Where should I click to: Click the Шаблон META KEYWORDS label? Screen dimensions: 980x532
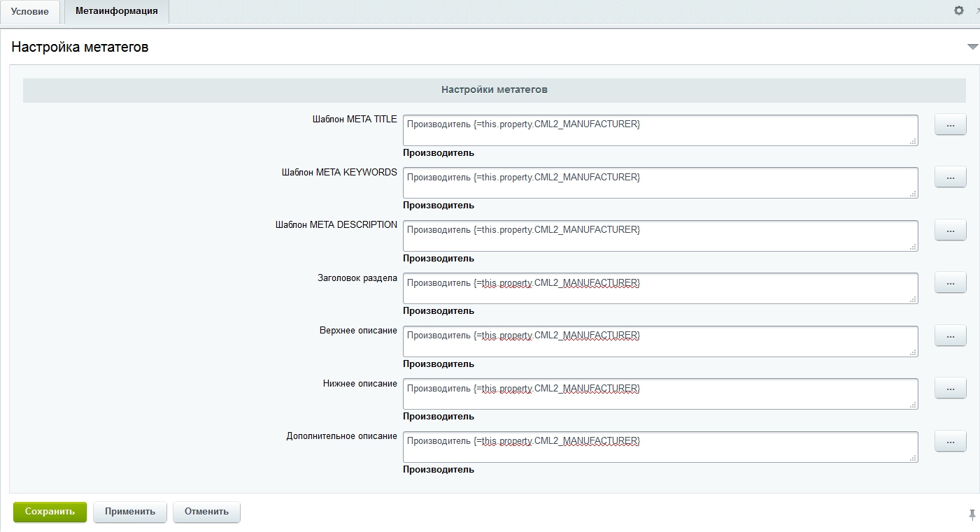pos(339,172)
